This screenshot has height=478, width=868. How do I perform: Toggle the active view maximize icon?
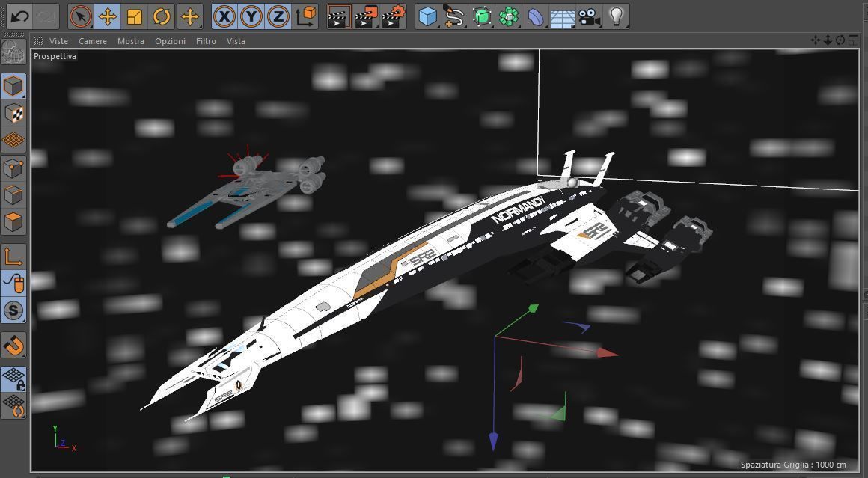(853, 40)
